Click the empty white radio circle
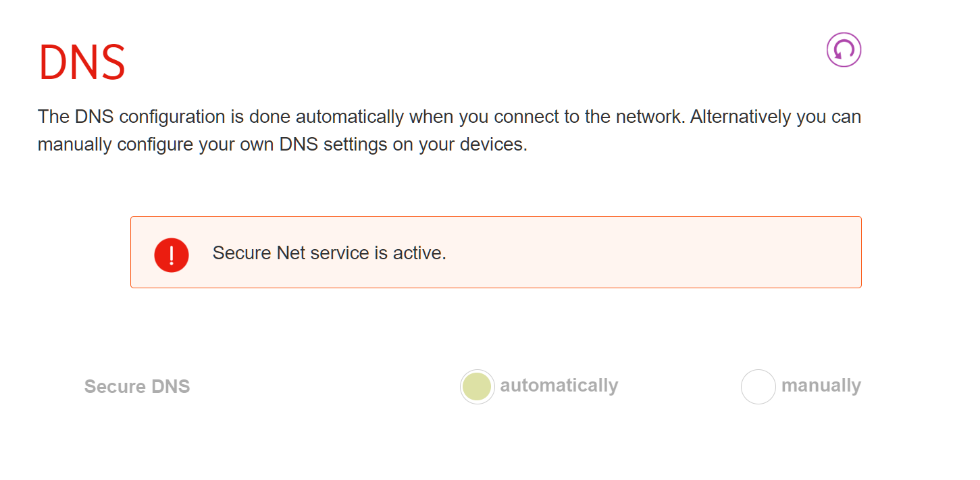The width and height of the screenshot is (980, 480). (758, 387)
